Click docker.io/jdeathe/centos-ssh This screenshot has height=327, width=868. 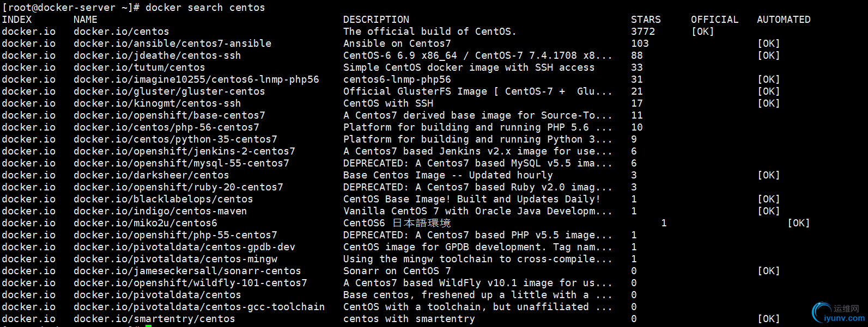click(x=157, y=55)
